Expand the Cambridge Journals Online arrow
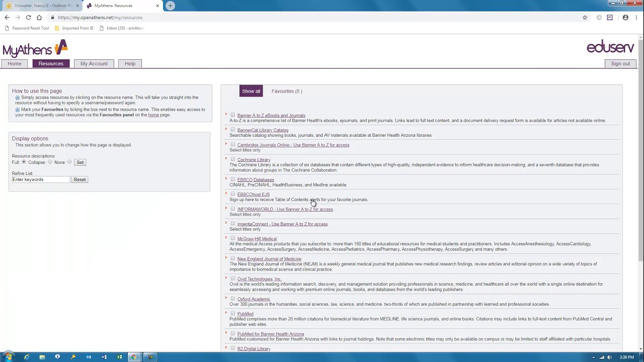 [226, 144]
